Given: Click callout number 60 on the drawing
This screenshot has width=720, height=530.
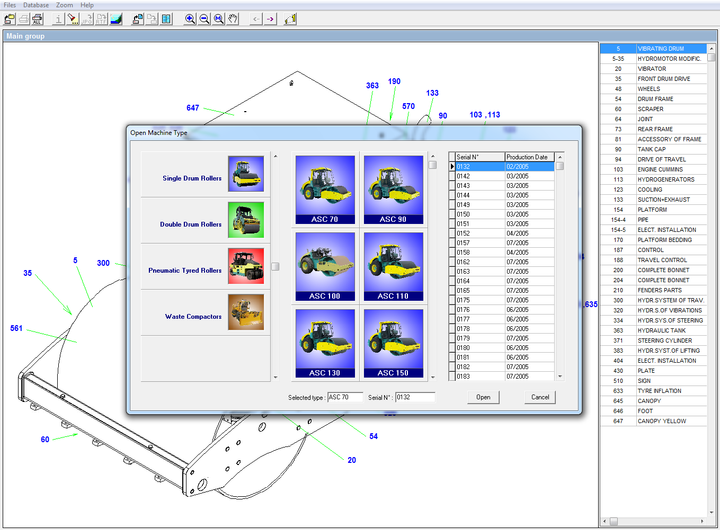Looking at the screenshot, I should click(x=45, y=440).
